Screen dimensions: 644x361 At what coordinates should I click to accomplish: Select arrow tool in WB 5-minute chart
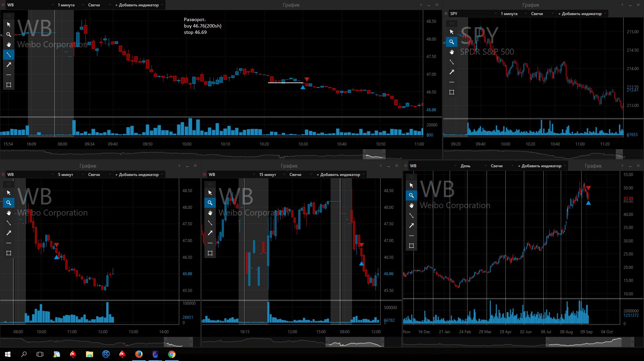point(9,233)
